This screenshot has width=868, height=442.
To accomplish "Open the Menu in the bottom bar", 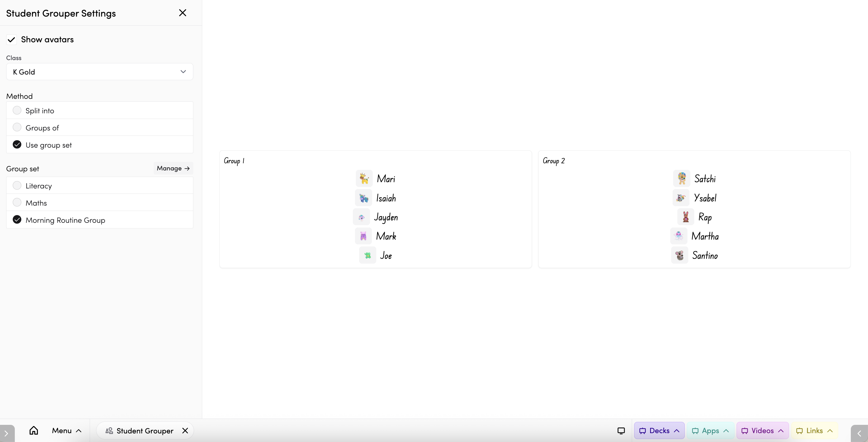I will 66,430.
